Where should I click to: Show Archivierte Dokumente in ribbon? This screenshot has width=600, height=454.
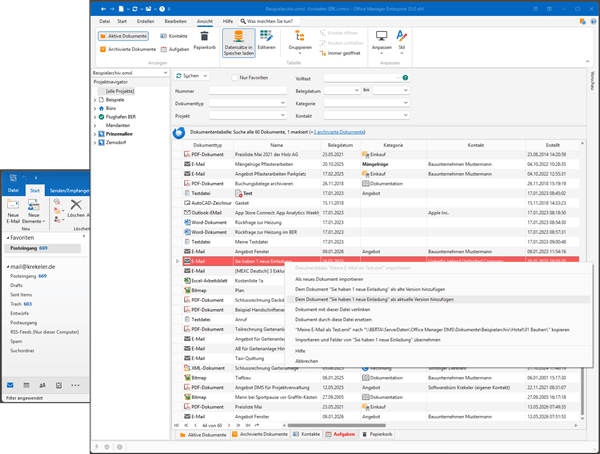tap(128, 49)
